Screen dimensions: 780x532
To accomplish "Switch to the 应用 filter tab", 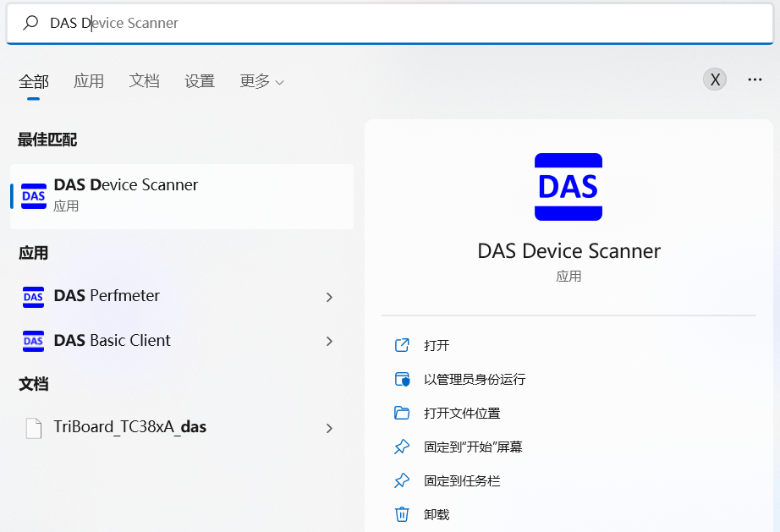I will point(89,81).
